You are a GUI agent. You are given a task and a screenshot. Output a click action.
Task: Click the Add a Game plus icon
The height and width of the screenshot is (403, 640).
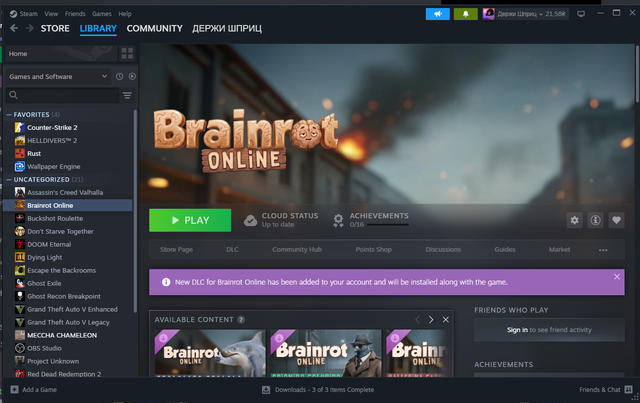coord(14,390)
